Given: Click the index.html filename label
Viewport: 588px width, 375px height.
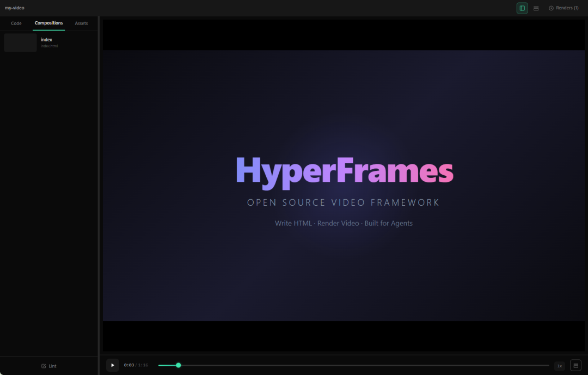Looking at the screenshot, I should [49, 46].
